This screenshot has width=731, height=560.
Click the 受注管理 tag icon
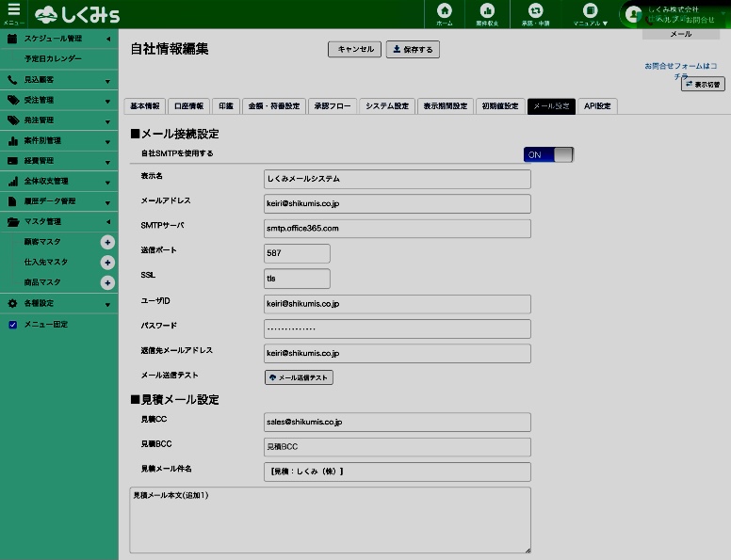coord(12,100)
